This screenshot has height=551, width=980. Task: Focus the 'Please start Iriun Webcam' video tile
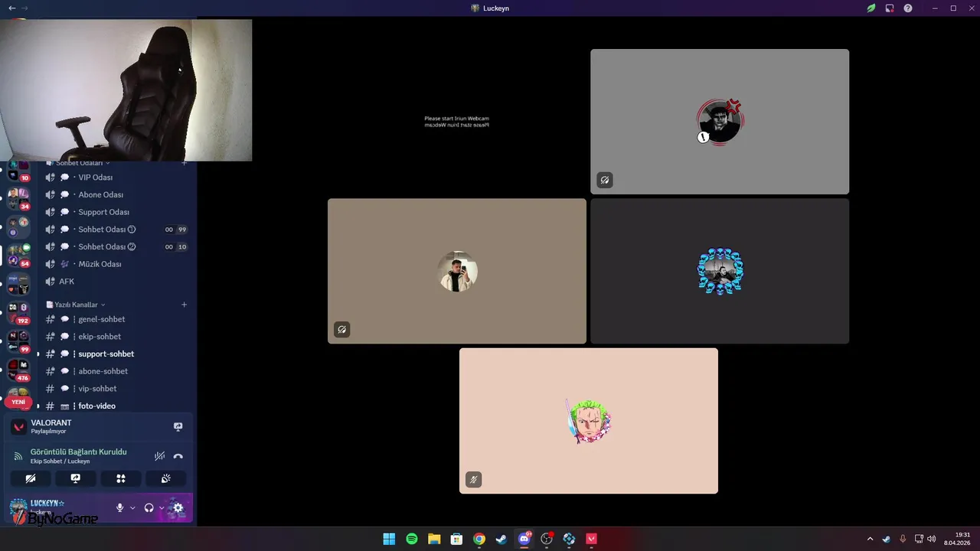(457, 122)
